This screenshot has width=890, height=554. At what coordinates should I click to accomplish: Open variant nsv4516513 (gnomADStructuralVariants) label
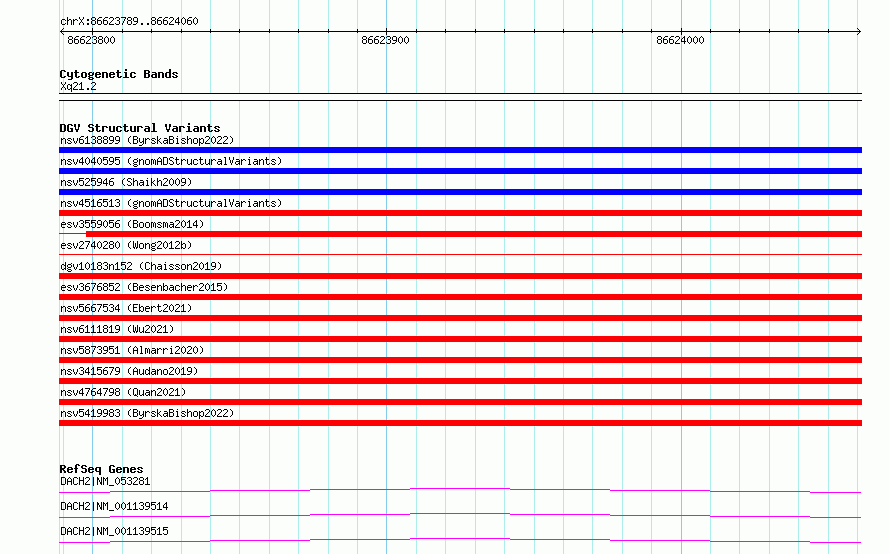pos(171,203)
